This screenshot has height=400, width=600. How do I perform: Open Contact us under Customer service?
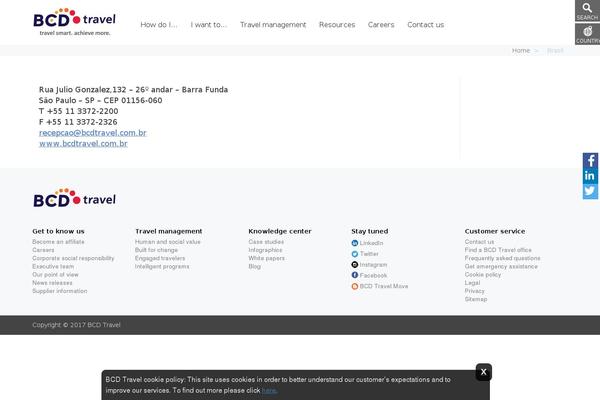tap(479, 242)
